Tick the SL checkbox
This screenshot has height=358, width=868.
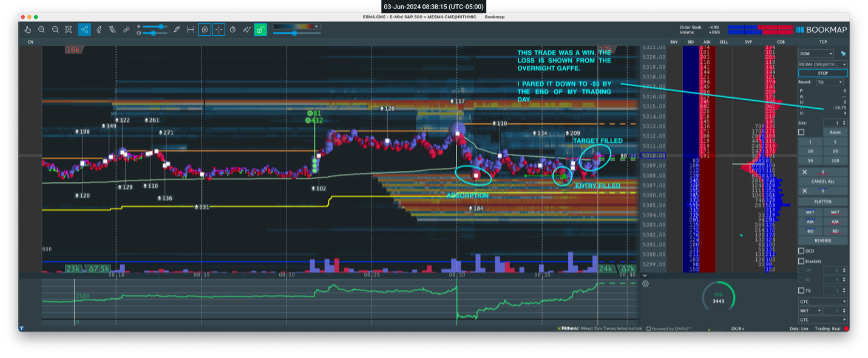[x=802, y=279]
